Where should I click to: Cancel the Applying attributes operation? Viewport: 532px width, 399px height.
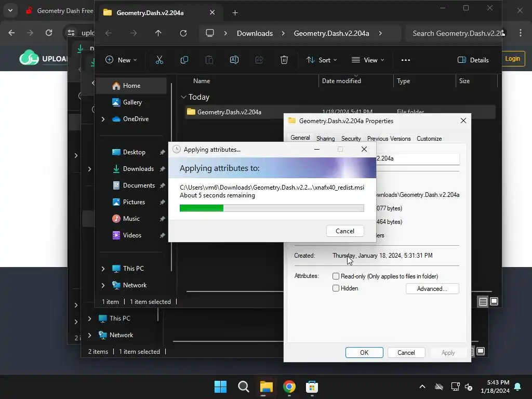tap(345, 231)
